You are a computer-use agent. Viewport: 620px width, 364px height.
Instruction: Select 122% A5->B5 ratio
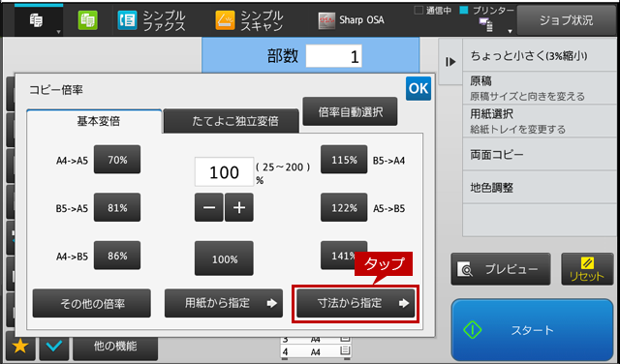click(344, 207)
